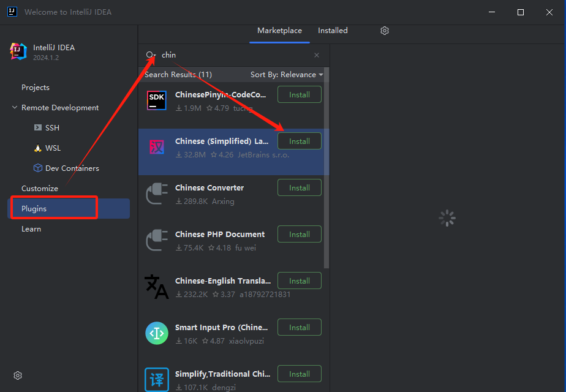Clear the plugin search text
The image size is (566, 392).
tap(317, 55)
